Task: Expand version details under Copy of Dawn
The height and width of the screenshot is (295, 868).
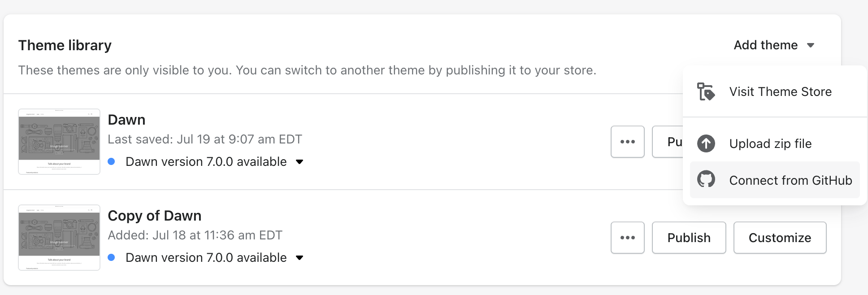Action: (300, 258)
